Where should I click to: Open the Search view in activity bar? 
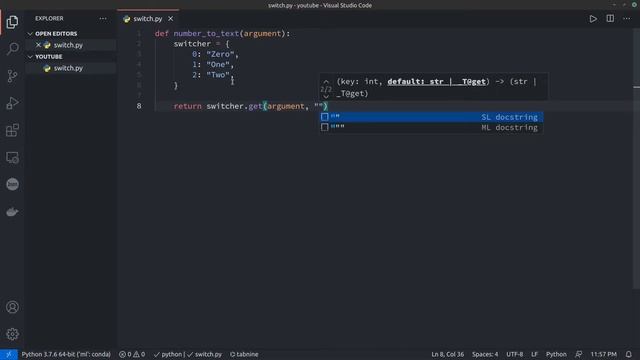point(12,49)
